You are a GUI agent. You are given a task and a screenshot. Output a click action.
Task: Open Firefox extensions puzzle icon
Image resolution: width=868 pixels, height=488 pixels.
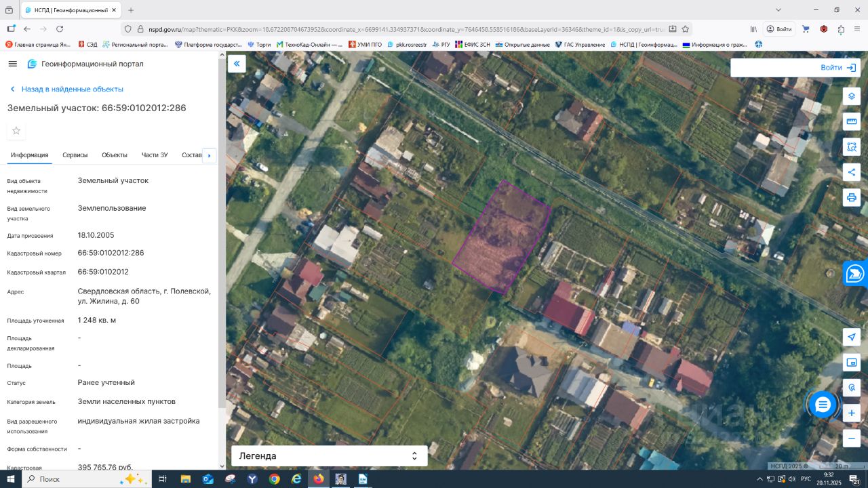(841, 29)
